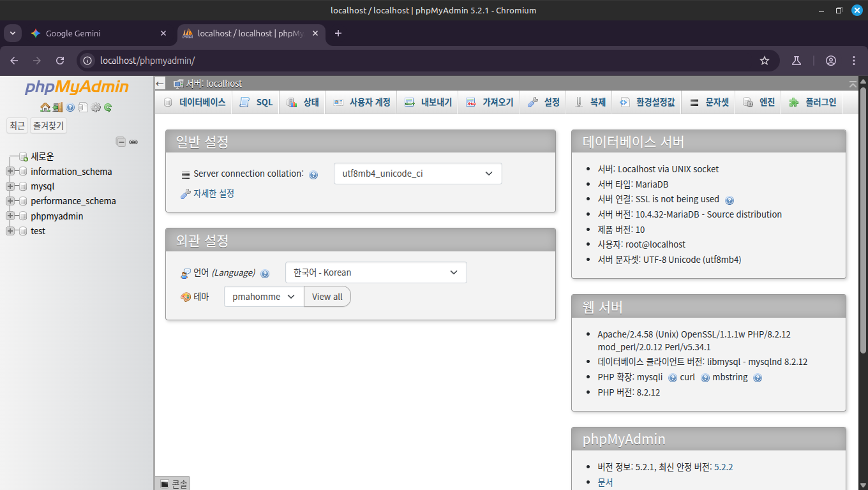Open help icon next to mbstring extension

(758, 378)
